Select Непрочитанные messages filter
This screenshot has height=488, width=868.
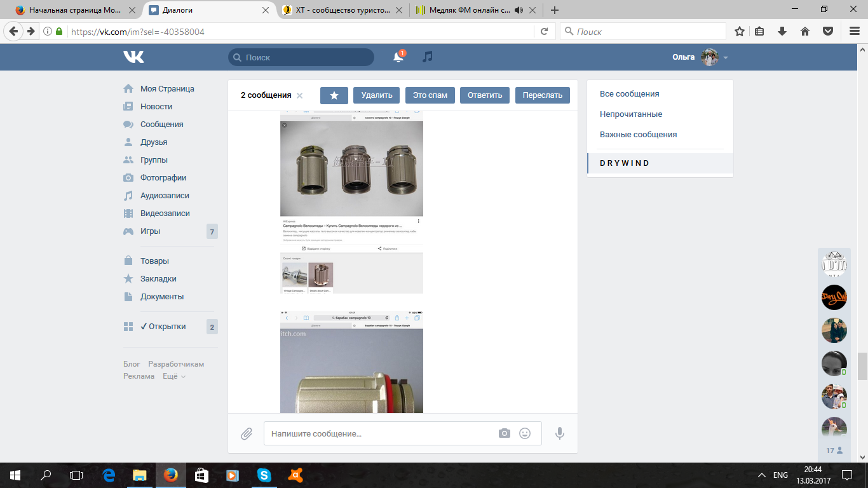[631, 114]
